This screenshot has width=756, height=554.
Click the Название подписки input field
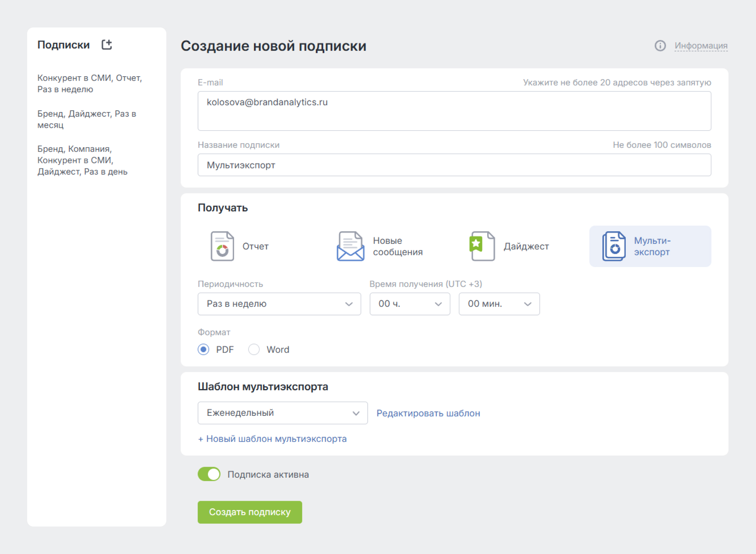coord(454,165)
